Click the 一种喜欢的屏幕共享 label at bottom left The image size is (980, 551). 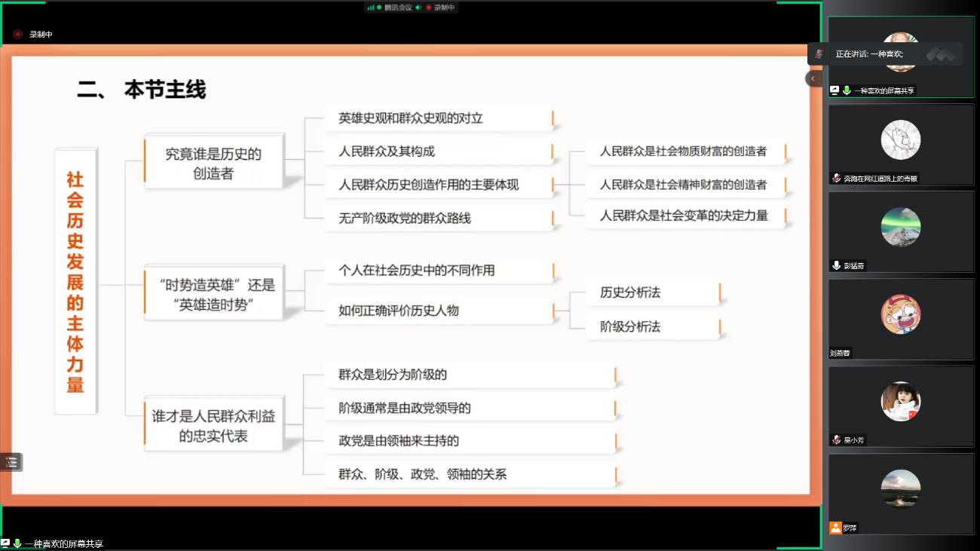[64, 543]
